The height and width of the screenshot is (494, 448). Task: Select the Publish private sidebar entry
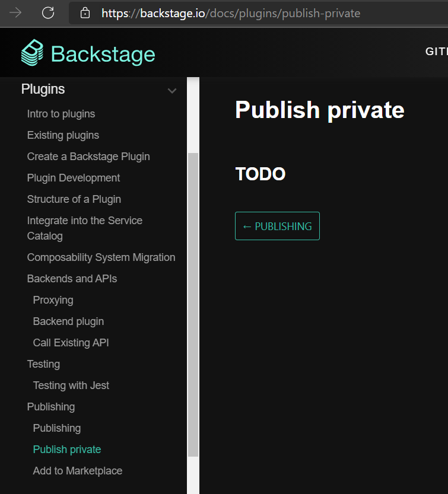click(66, 450)
